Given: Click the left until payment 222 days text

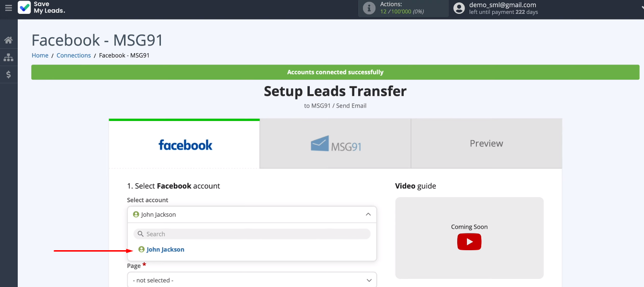Looking at the screenshot, I should 504,12.
